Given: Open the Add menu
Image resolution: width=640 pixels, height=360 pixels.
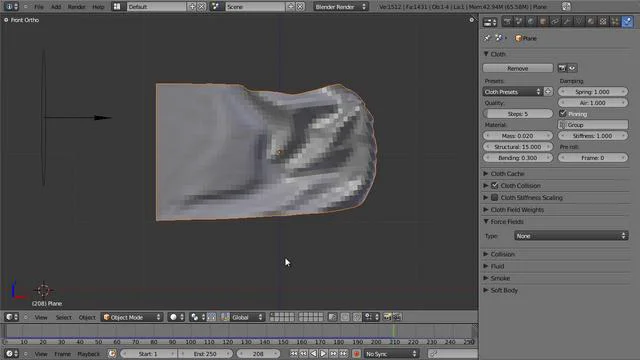Looking at the screenshot, I should 56,7.
